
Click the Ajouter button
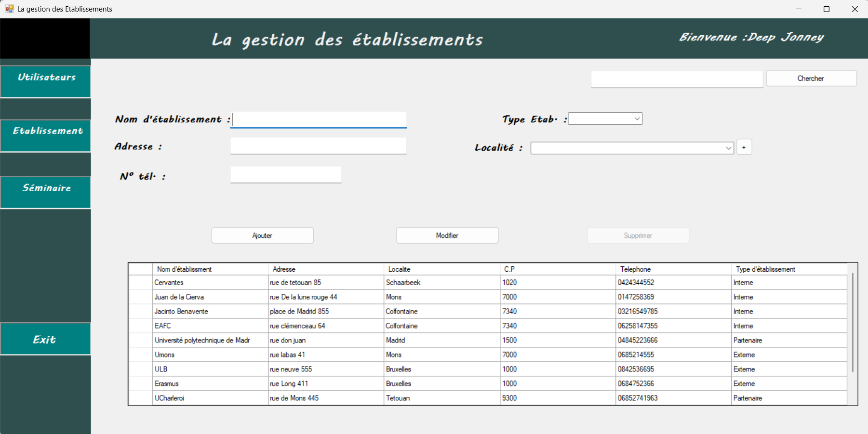262,235
